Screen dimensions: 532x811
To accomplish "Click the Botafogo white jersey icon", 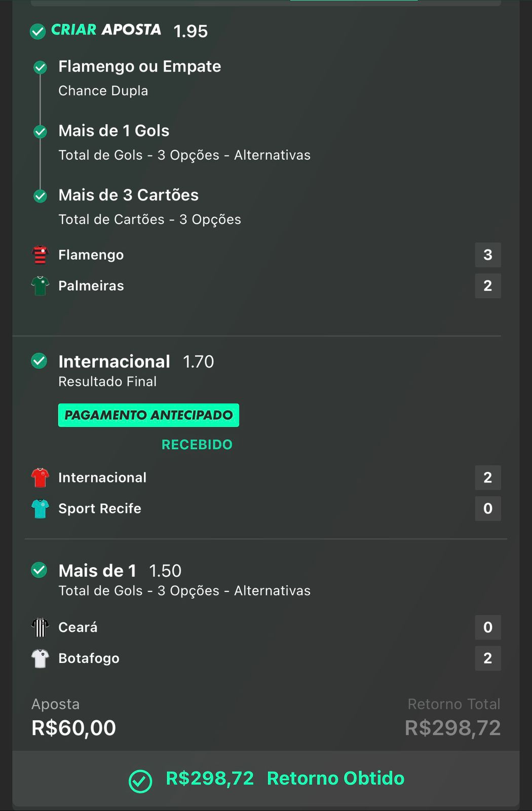I will pyautogui.click(x=40, y=658).
